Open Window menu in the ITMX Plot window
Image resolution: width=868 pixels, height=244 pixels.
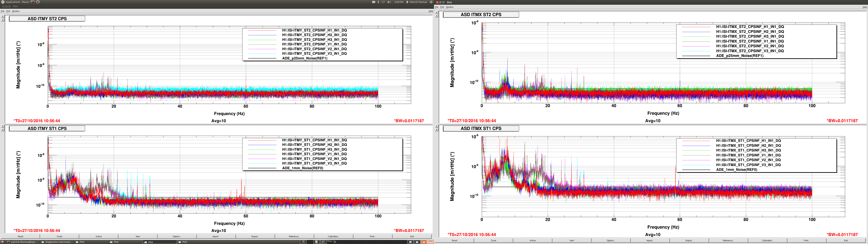point(450,7)
